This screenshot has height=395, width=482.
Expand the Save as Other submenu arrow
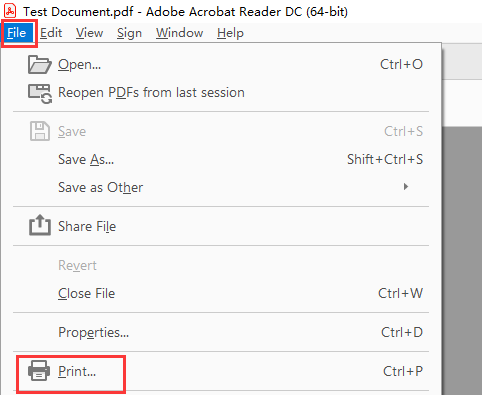pos(406,187)
